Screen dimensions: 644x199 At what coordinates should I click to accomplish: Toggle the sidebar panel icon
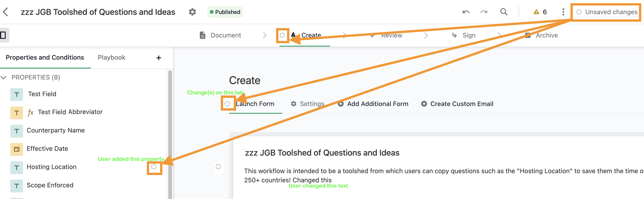tap(3, 35)
